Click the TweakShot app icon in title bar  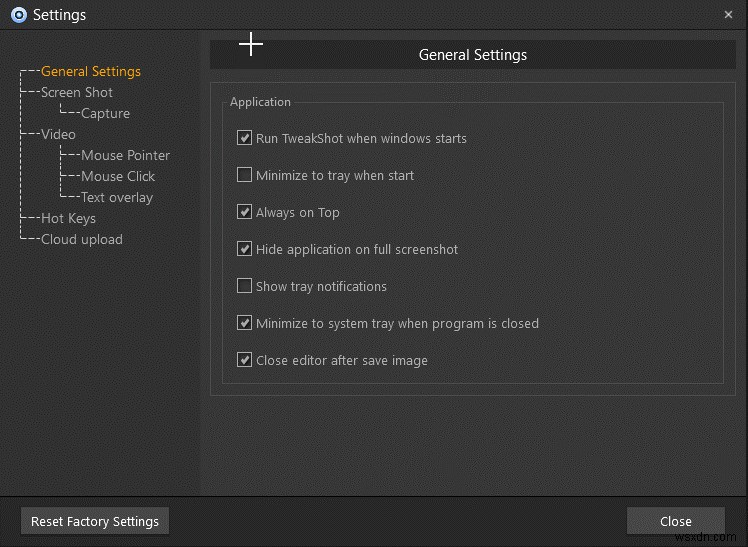[18, 15]
